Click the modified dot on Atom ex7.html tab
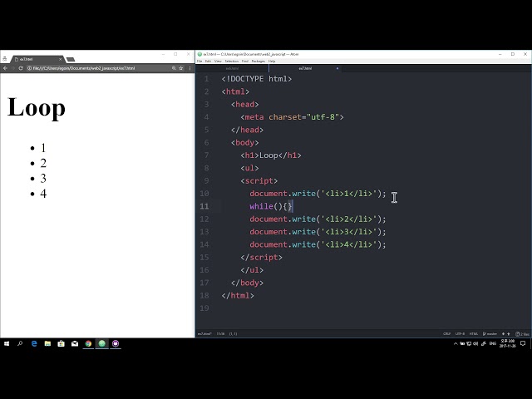Viewport: 532px width, 399px height. pyautogui.click(x=337, y=68)
